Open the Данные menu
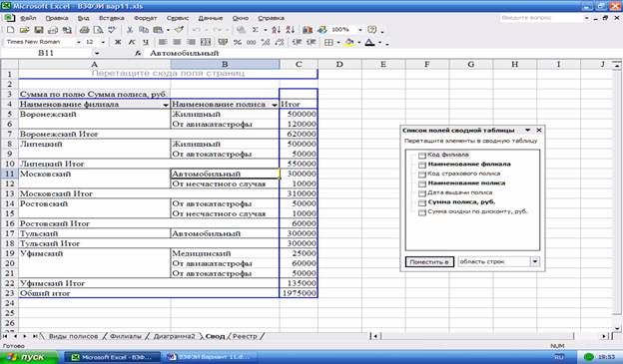Image resolution: width=623 pixels, height=364 pixels. tap(211, 18)
